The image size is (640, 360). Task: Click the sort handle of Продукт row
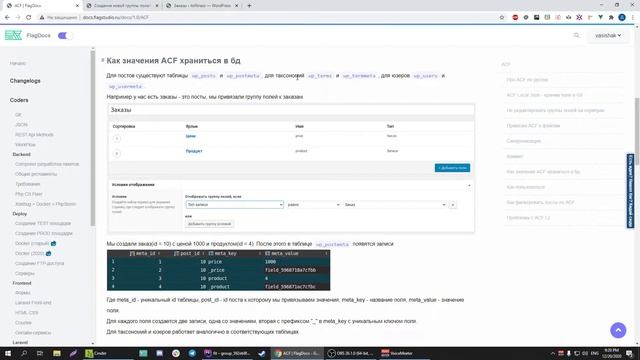(x=117, y=154)
